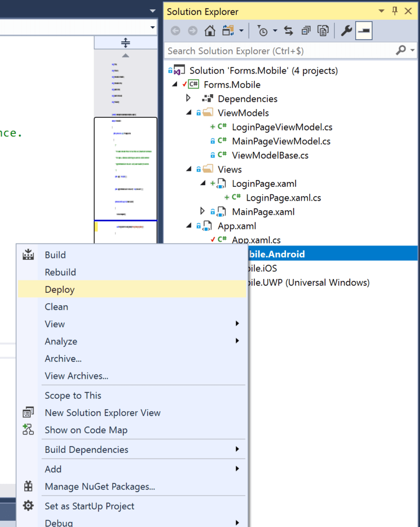Select Clean in the context menu
Screen dimensions: 420x527
tap(56, 306)
